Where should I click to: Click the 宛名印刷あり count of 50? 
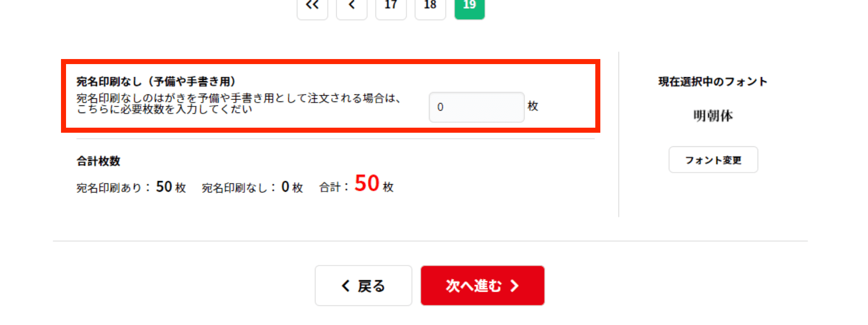[164, 187]
